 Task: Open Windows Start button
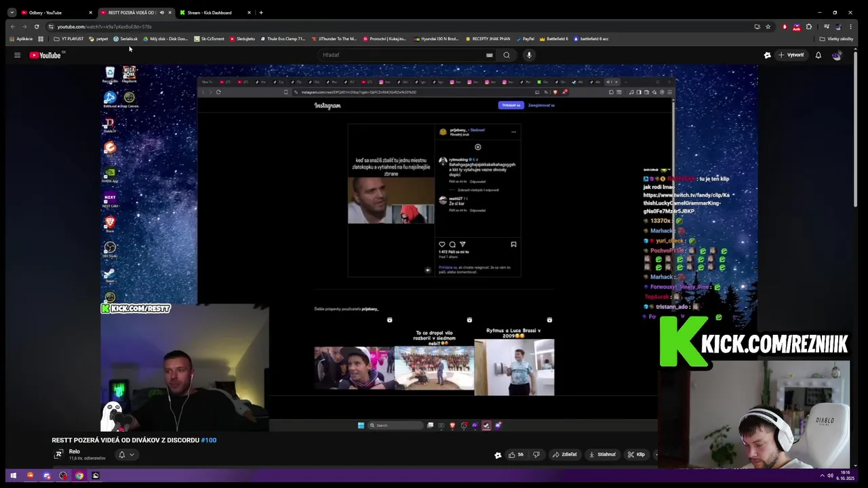click(x=13, y=475)
